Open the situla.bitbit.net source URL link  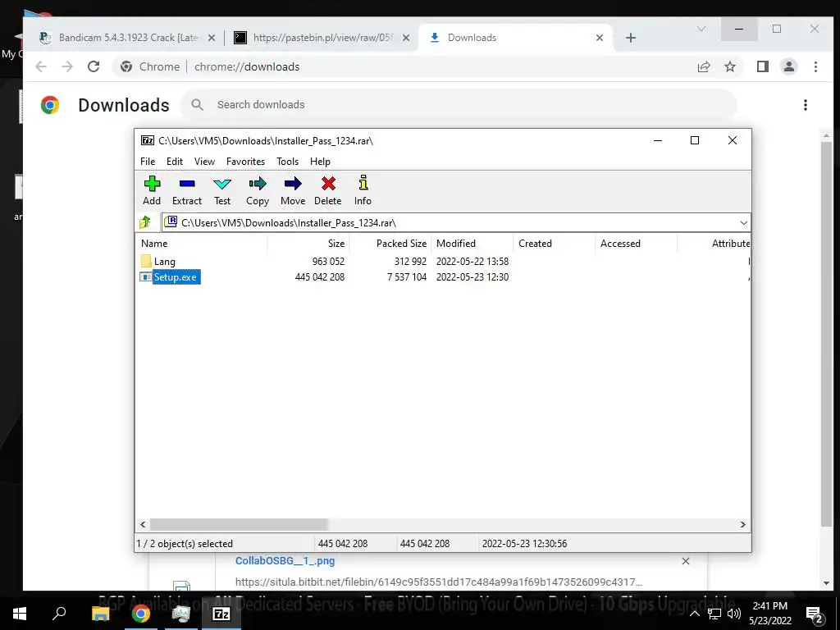438,582
